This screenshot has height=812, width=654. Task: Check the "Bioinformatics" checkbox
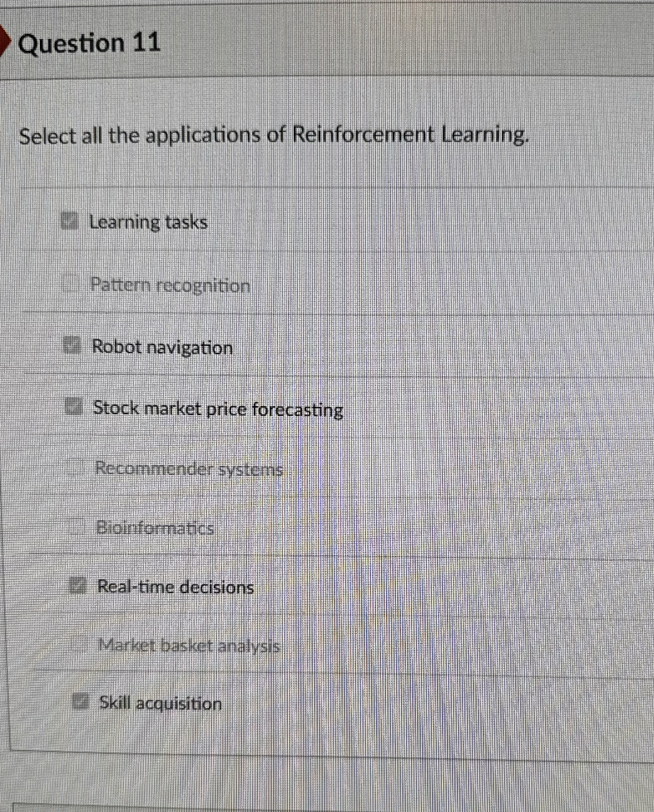[76, 526]
